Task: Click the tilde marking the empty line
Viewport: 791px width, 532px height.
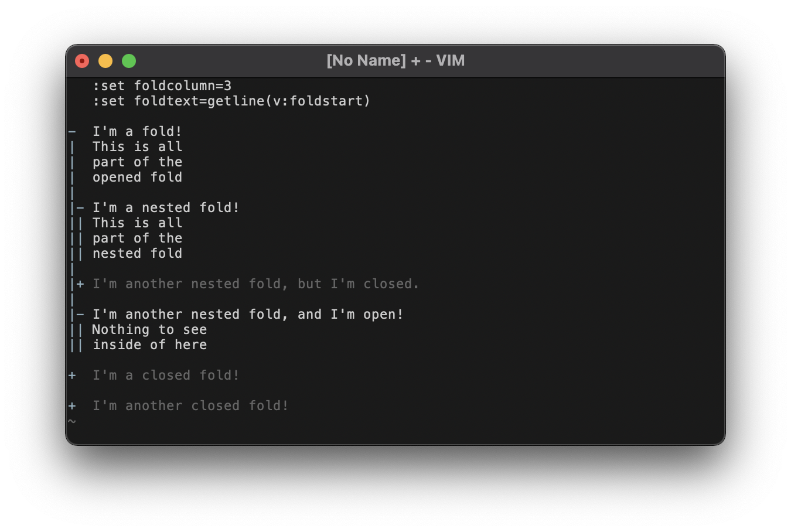Action: point(71,421)
